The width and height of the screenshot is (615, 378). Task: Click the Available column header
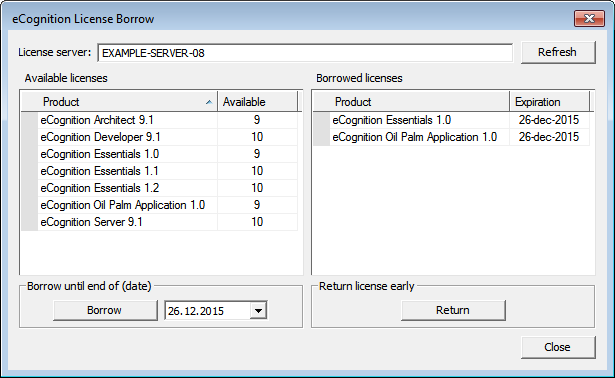[x=257, y=102]
